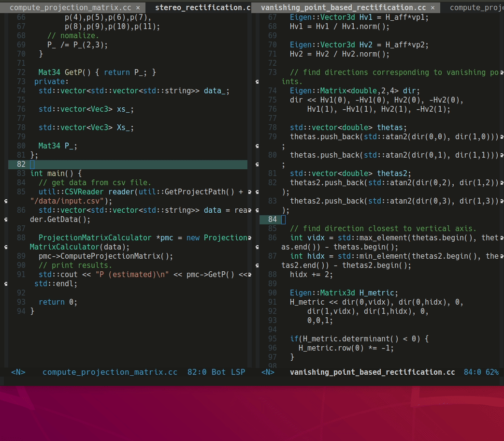This screenshot has width=504, height=441.
Task: Click 'Eigen::Matrix3d H_metric;' declaration
Action: pos(344,293)
